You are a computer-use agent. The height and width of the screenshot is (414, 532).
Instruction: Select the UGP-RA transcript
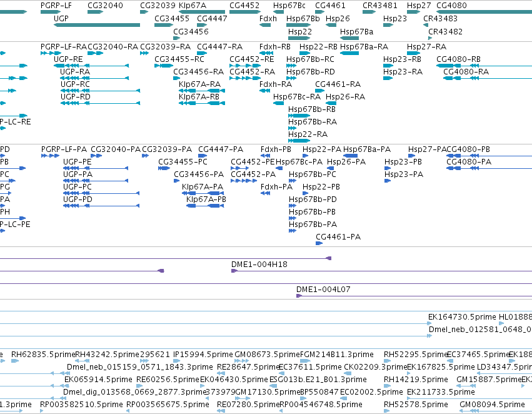click(94, 78)
